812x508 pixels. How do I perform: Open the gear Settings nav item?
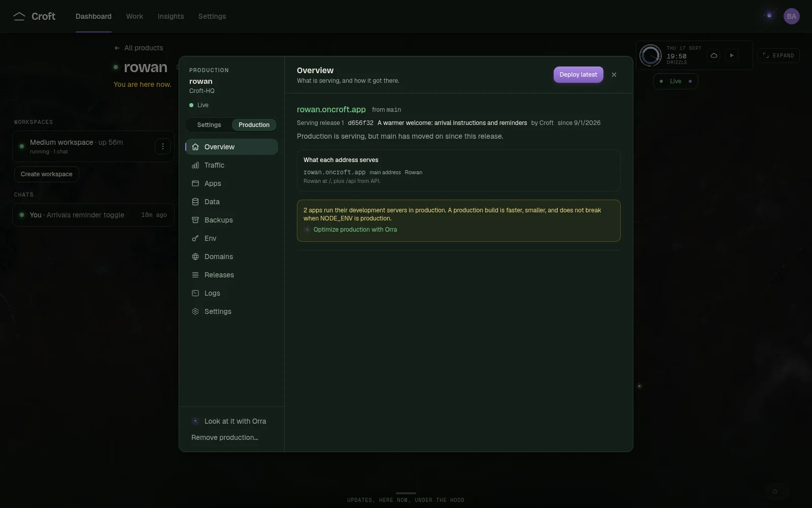coord(231,311)
